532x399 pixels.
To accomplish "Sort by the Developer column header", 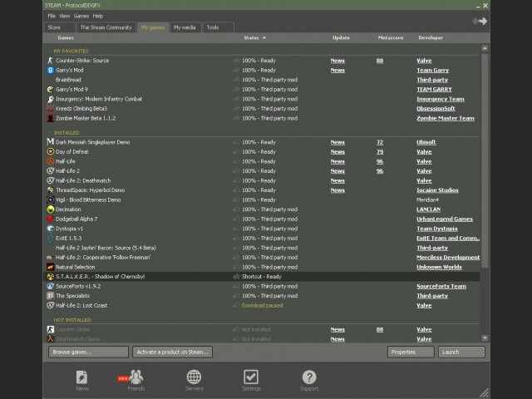I will tap(431, 37).
